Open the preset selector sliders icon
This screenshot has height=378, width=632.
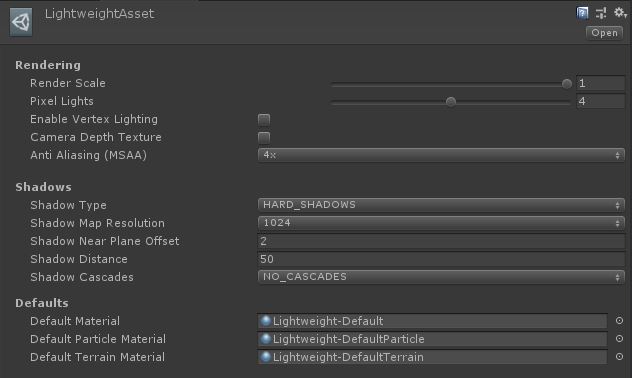click(601, 13)
